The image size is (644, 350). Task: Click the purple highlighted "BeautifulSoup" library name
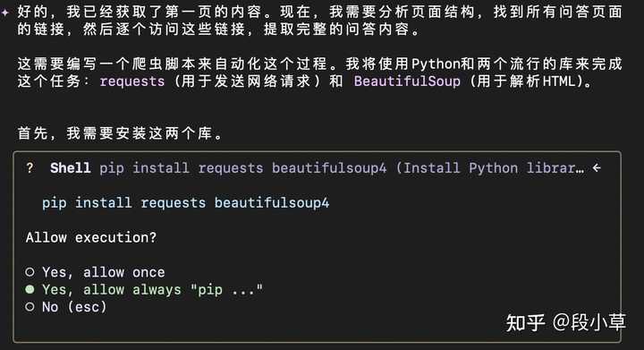click(x=407, y=81)
